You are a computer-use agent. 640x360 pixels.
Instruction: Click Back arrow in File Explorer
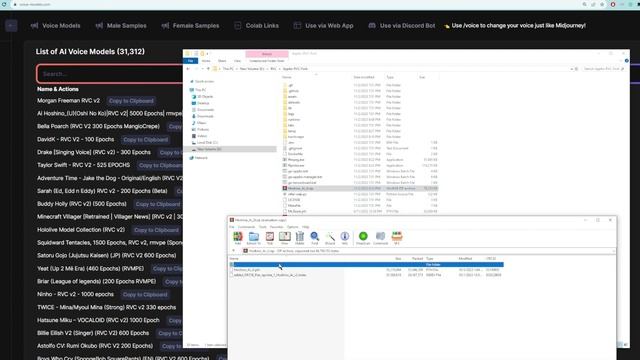188,69
